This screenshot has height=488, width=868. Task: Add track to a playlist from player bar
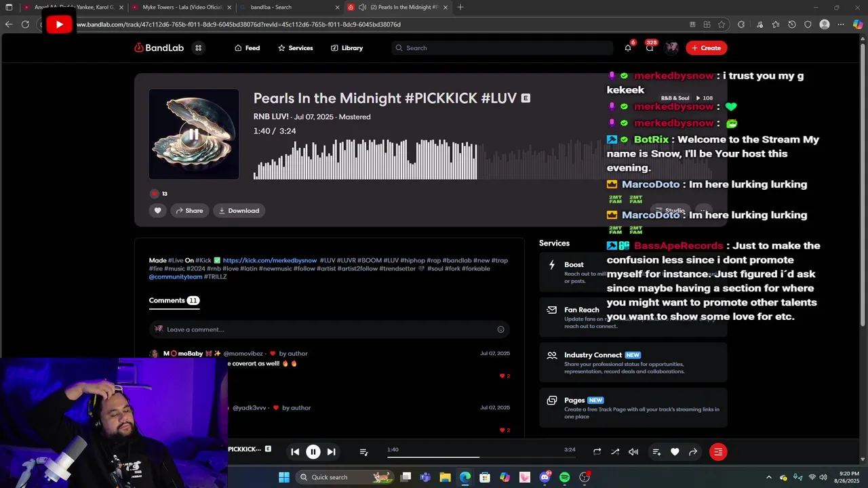pyautogui.click(x=656, y=452)
